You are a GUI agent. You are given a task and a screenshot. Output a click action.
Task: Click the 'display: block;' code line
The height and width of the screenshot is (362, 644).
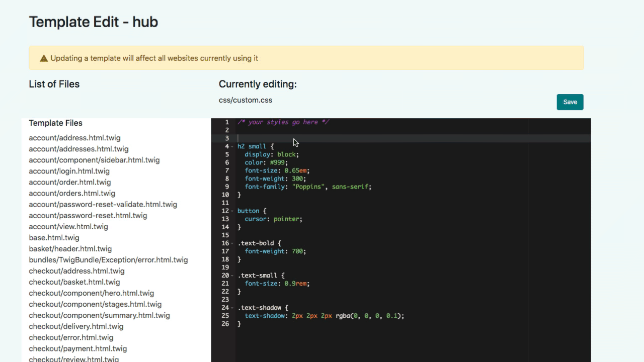point(272,154)
